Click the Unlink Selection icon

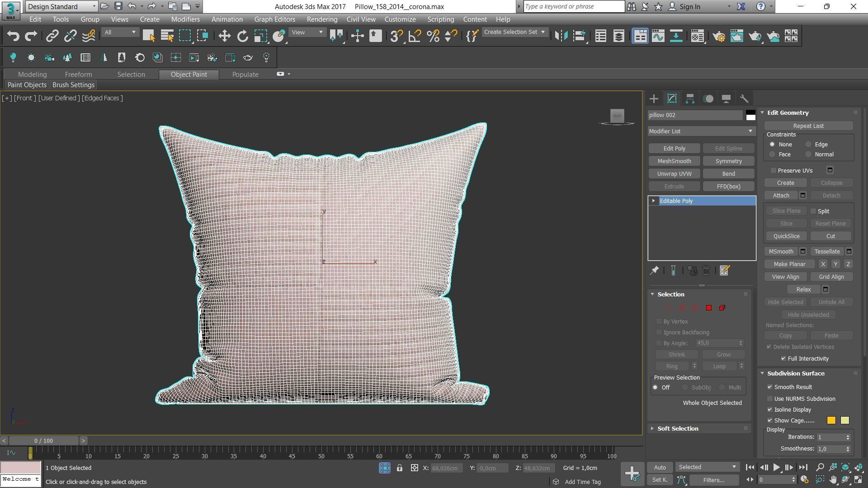70,36
